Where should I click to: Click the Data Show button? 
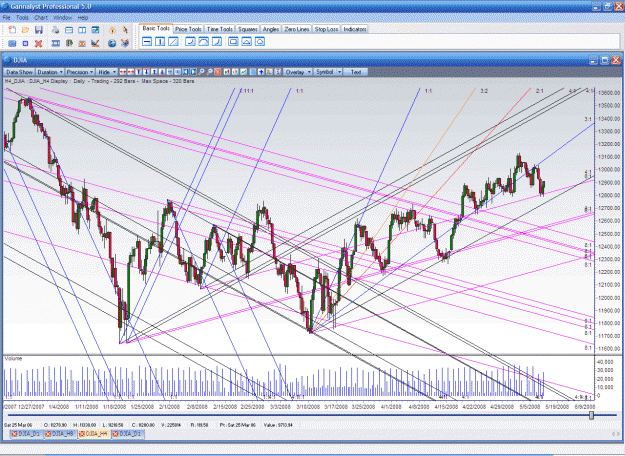pos(19,72)
